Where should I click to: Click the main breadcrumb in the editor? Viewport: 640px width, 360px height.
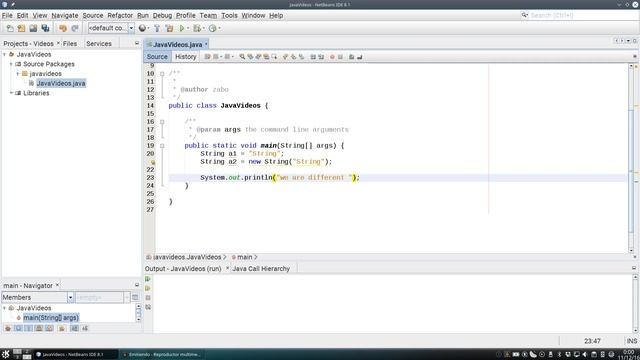pyautogui.click(x=244, y=257)
